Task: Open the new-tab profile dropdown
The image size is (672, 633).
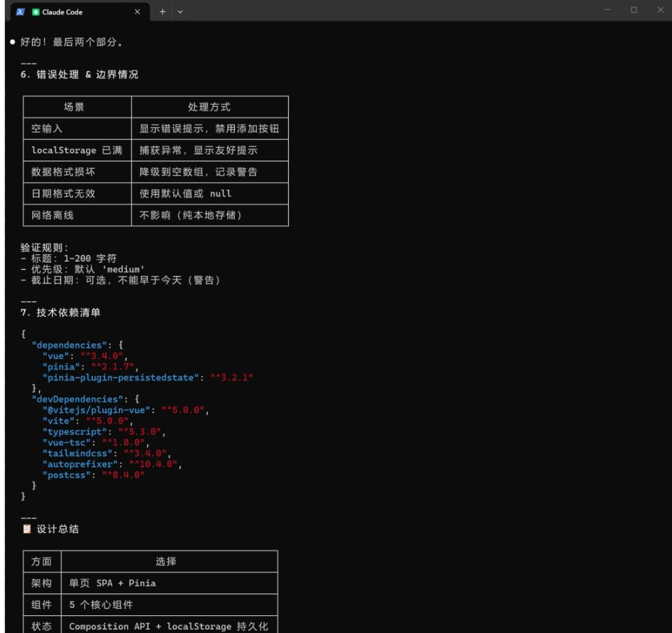Action: pos(180,12)
